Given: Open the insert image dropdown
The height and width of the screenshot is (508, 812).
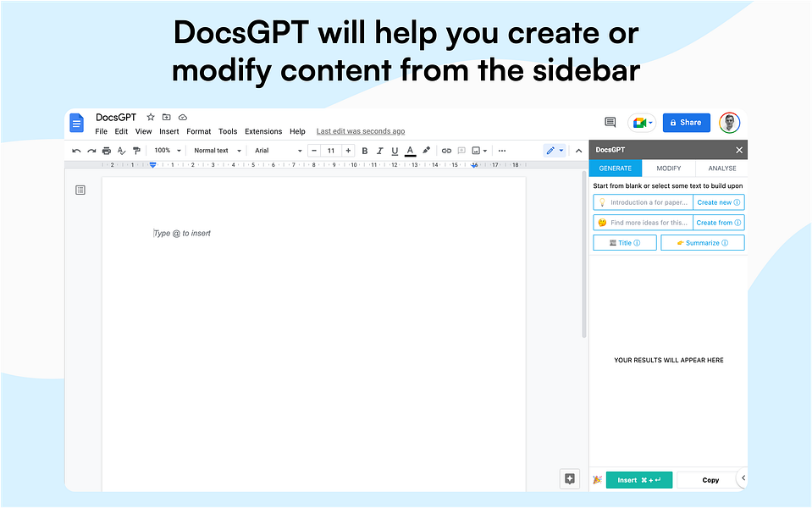Looking at the screenshot, I should (x=479, y=151).
